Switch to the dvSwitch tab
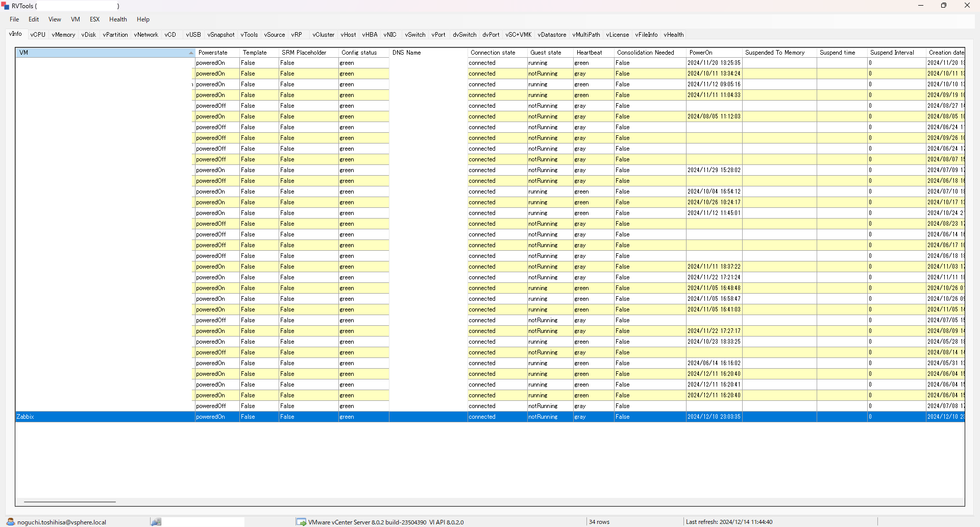This screenshot has width=980, height=527. [x=464, y=35]
